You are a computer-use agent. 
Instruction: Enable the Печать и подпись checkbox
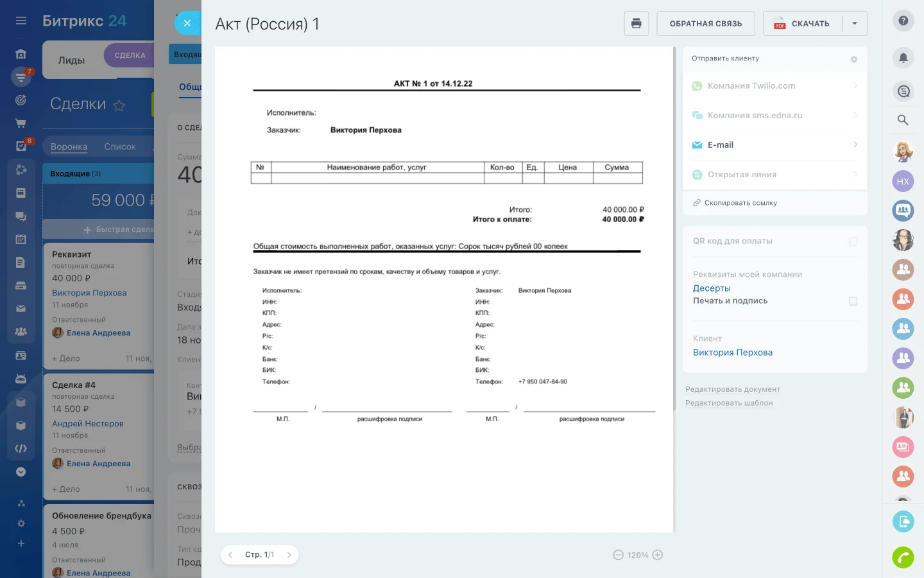(853, 301)
